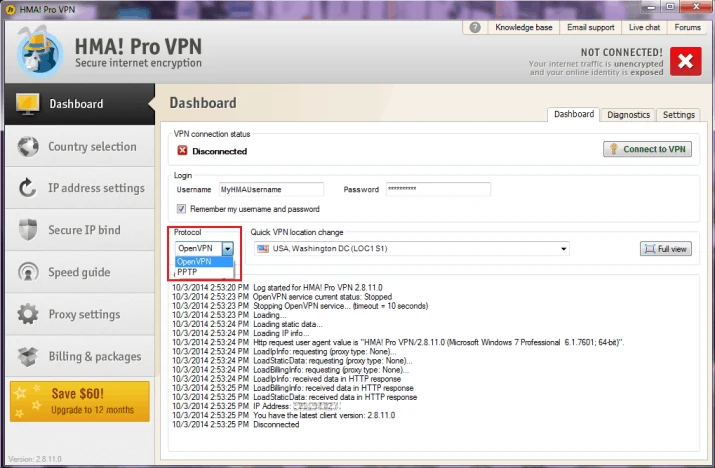Click the log line 'Log started for HMA! Pro VPN 2.8.11.0'

point(277,287)
